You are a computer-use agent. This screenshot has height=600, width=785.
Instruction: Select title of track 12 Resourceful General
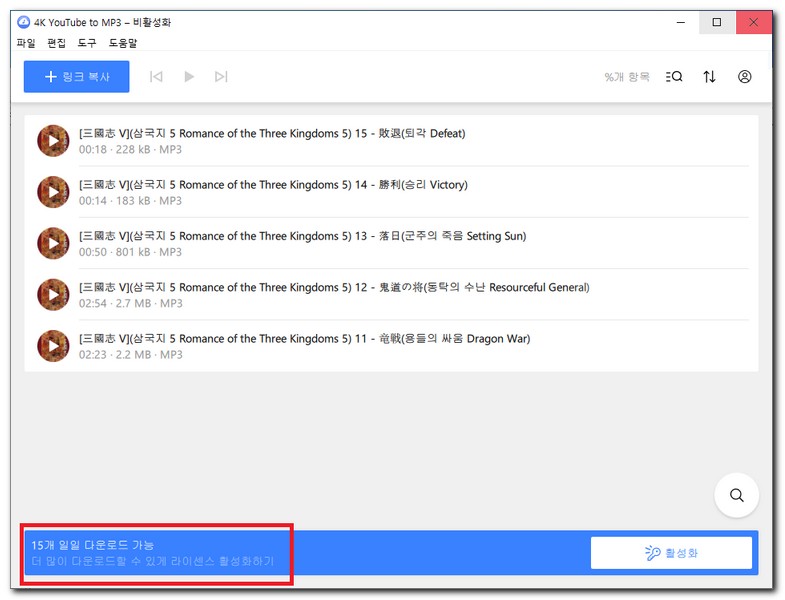(334, 287)
